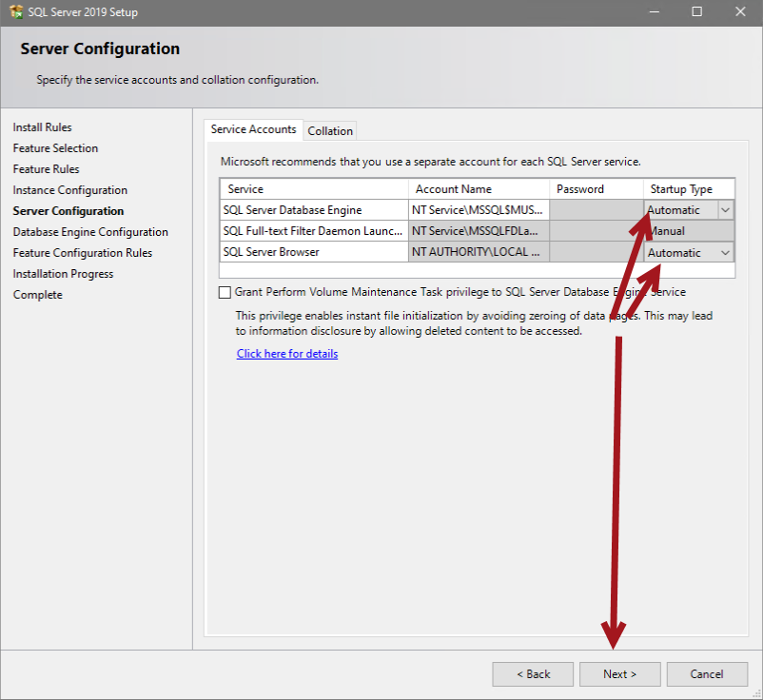Cancel the SQL Server setup
Screen dimensions: 763x700
(707, 674)
